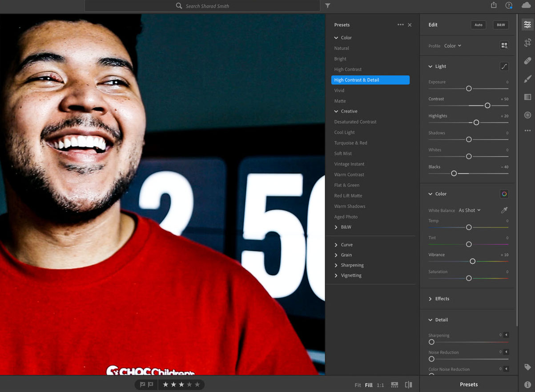Set zoom to Fit

(x=358, y=385)
